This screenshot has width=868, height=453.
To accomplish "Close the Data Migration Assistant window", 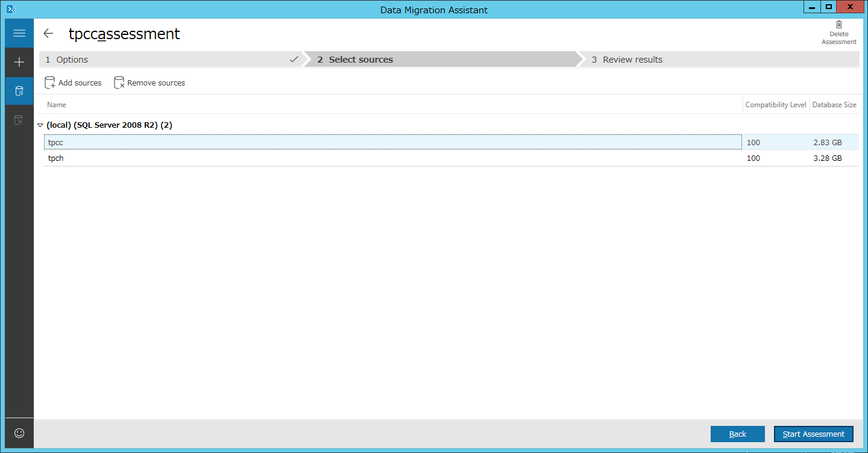I will click(x=850, y=7).
